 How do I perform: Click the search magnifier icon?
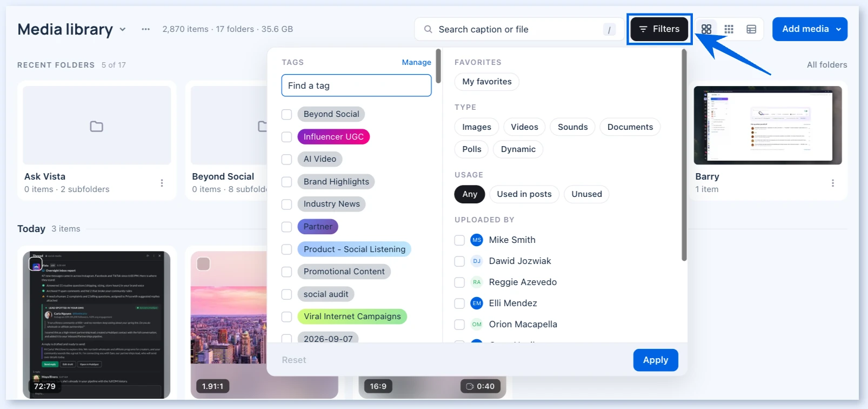tap(428, 29)
